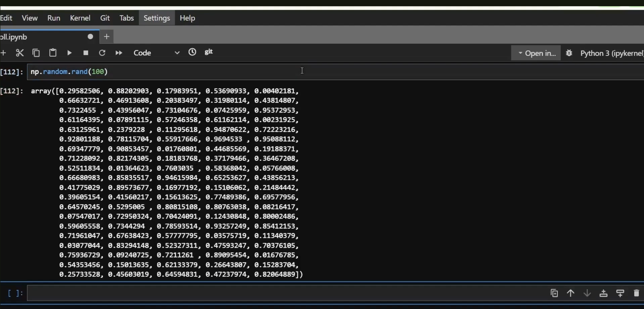Open the Help menu

[x=187, y=18]
